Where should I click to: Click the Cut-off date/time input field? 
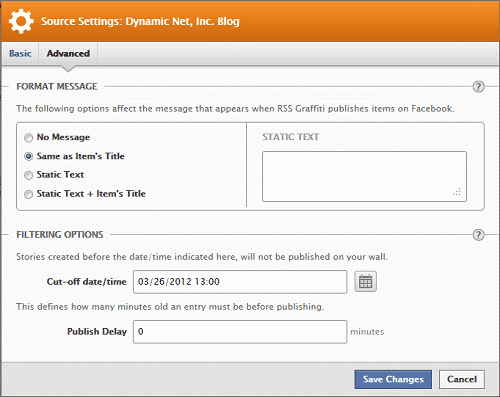240,282
